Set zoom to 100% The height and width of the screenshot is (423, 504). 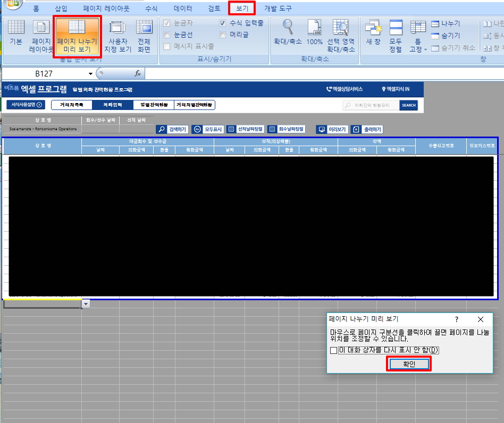click(x=314, y=32)
